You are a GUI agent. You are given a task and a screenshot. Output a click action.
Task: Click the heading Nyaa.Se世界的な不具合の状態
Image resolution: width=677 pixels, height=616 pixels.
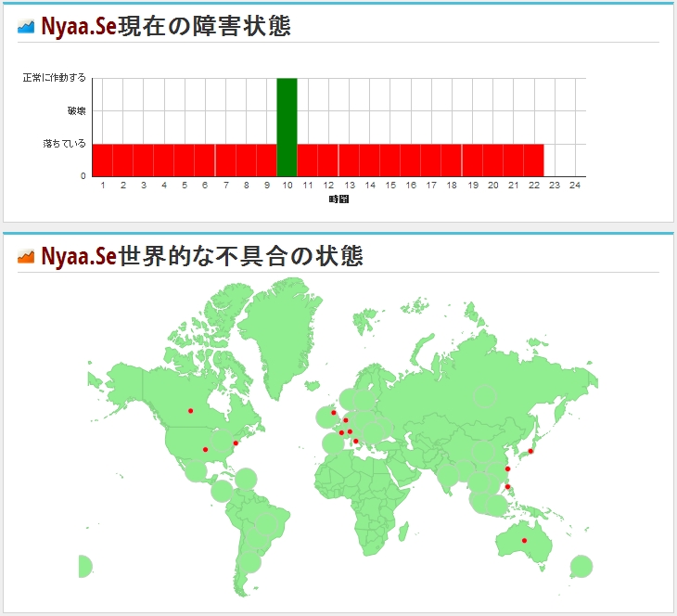tap(201, 256)
